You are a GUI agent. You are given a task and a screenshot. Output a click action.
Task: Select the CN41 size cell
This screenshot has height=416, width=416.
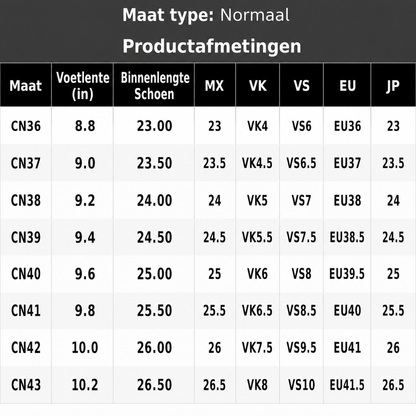pyautogui.click(x=26, y=310)
